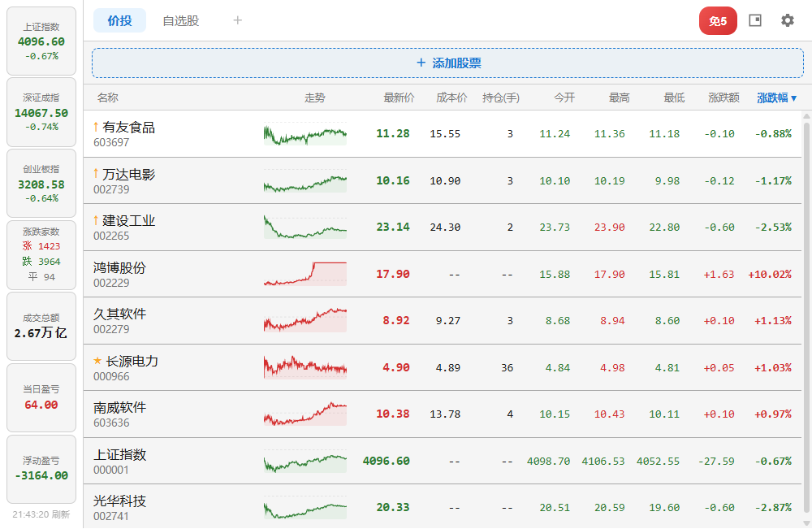The image size is (812, 529).
Task: Click the red 免5 badge icon
Action: pyautogui.click(x=717, y=20)
